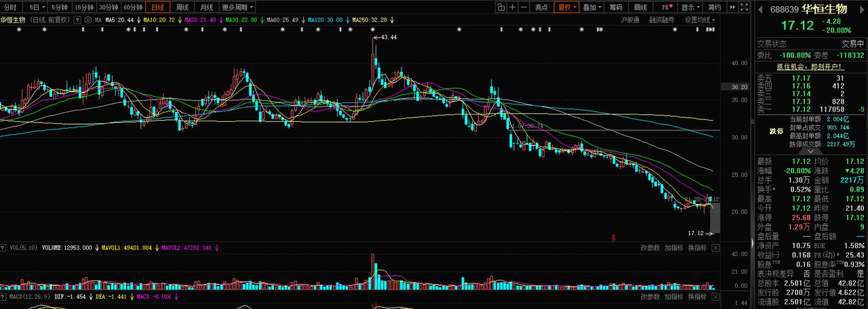The height and width of the screenshot is (309, 868).
Task: Toggle the 筹码 chip distribution view
Action: [x=616, y=7]
